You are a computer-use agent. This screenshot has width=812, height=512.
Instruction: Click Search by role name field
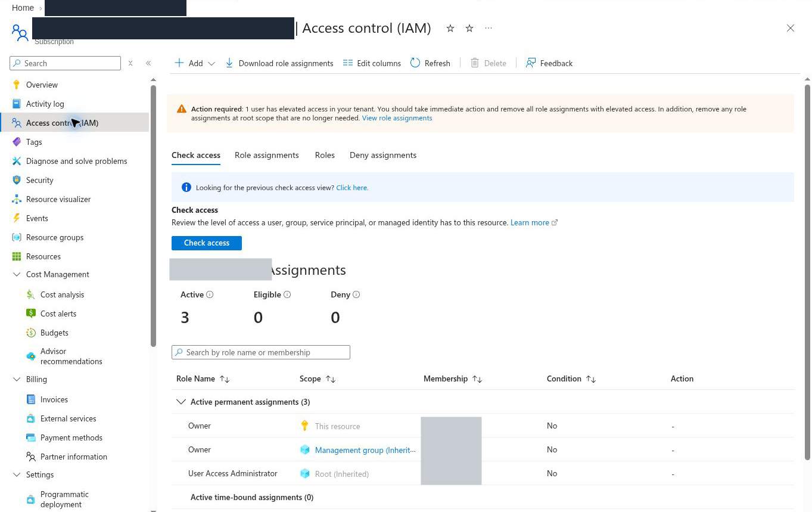[261, 352]
